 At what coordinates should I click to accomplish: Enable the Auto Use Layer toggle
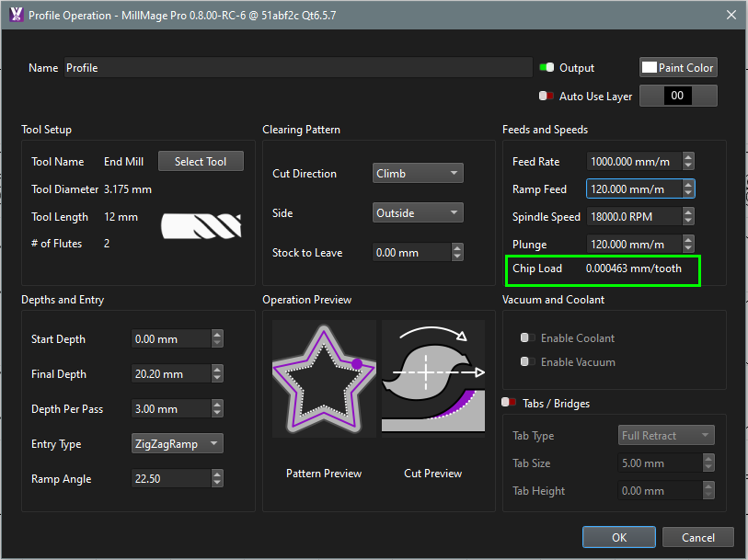click(547, 96)
